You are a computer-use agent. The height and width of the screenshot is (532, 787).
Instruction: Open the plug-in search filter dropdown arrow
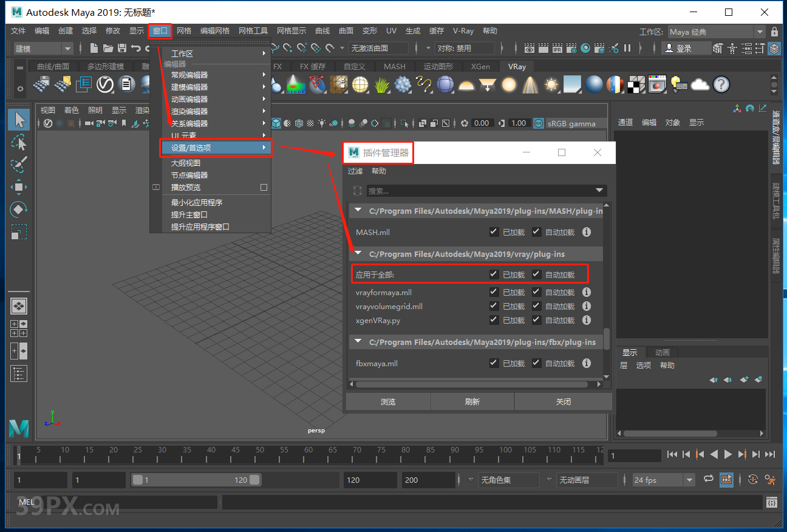click(599, 191)
